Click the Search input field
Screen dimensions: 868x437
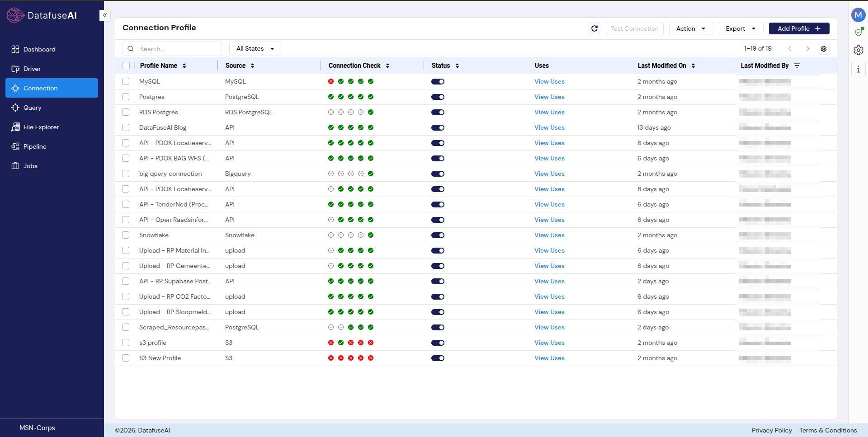point(172,49)
